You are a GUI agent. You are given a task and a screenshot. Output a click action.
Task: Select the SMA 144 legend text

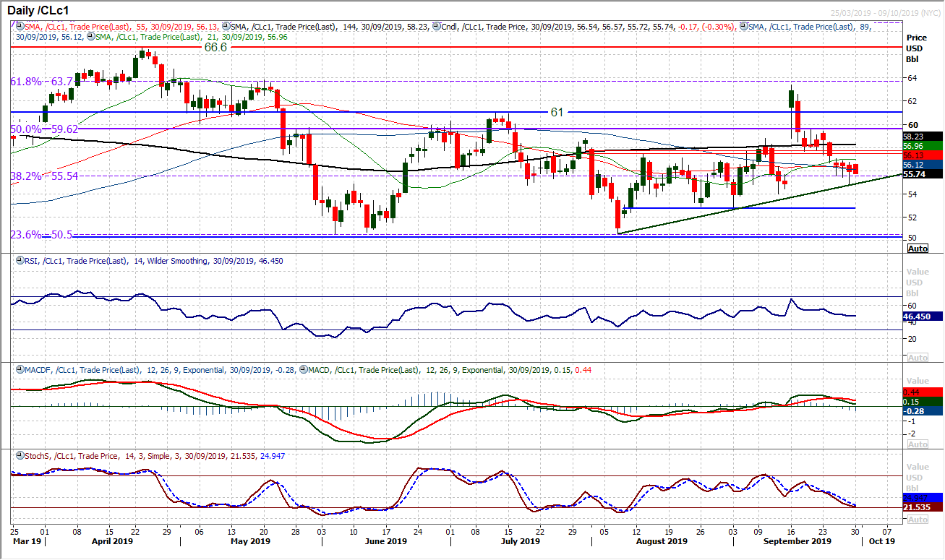330,25
